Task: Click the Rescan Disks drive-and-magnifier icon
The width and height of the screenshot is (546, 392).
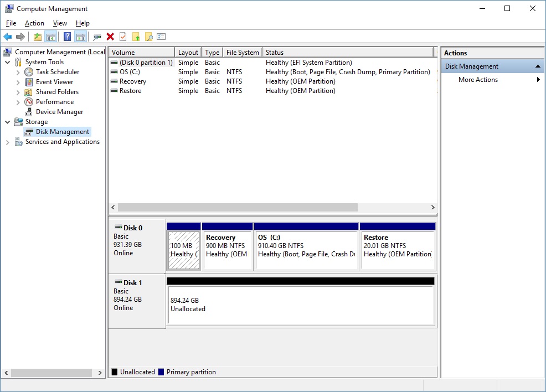Action: 97,37
